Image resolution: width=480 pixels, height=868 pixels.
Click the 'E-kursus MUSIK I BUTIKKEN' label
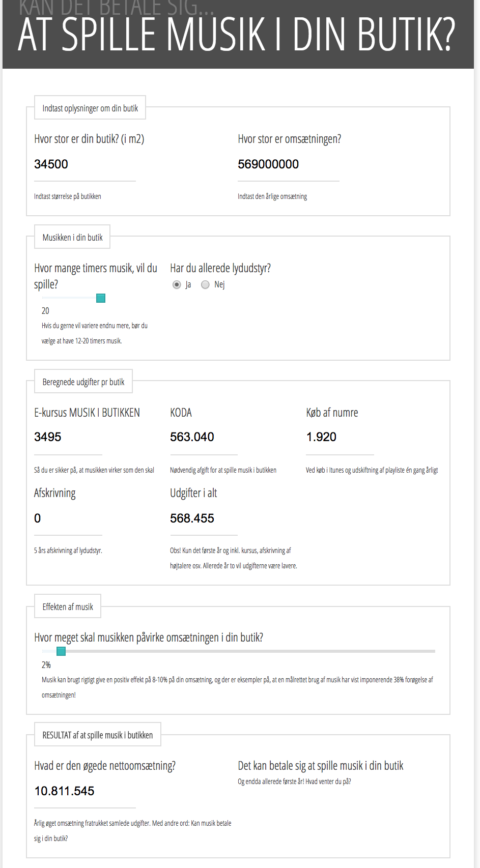click(x=87, y=413)
